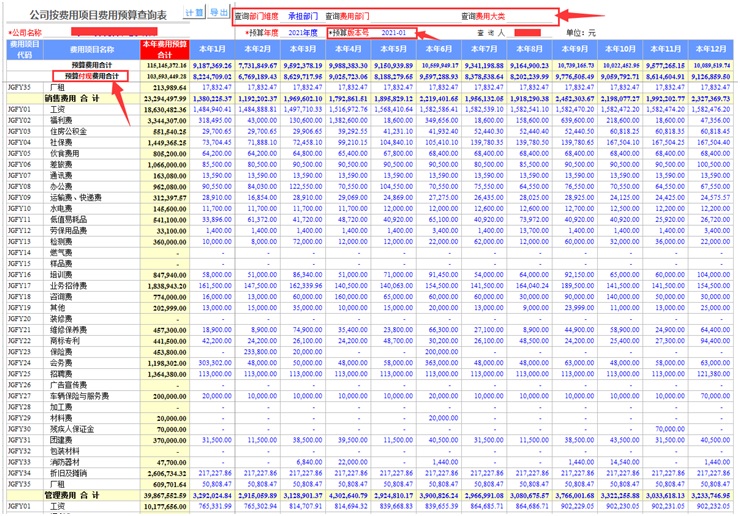Click the 预算付现费用合计 row label
The height and width of the screenshot is (516, 740).
92,76
